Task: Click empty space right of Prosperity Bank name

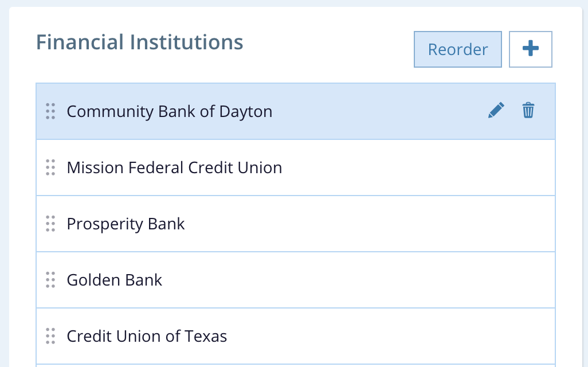Action: [x=367, y=224]
